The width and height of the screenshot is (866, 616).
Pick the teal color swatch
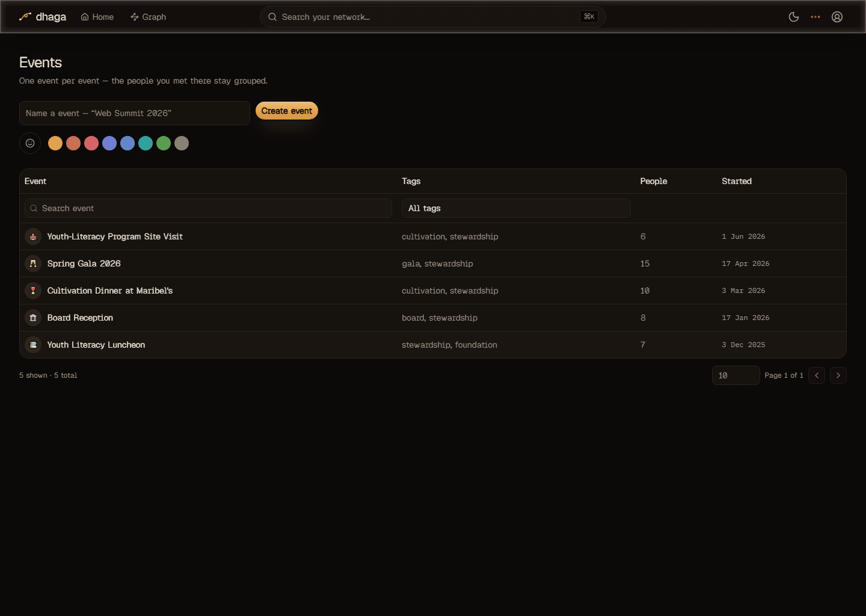(146, 143)
